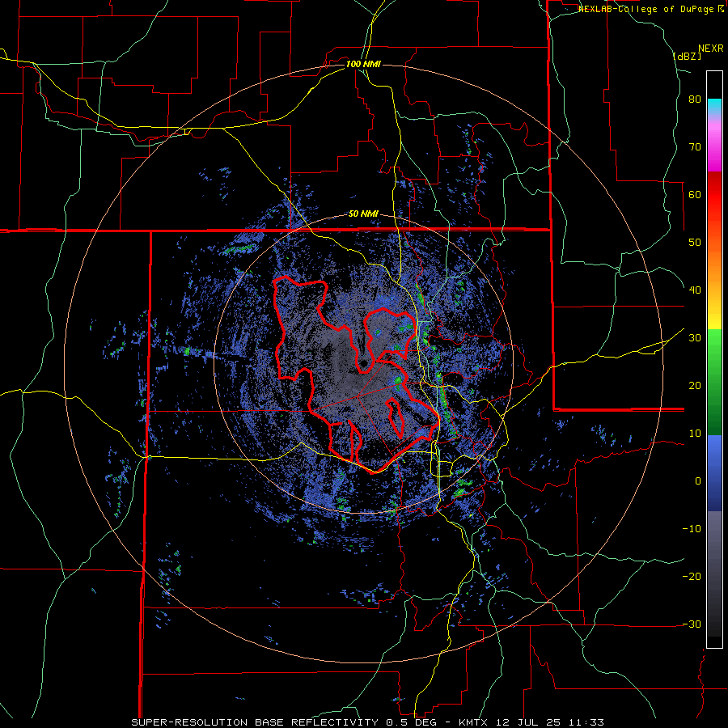Screen dimensions: 728x728
Task: Click the blue segment of the color bar
Action: click(x=714, y=472)
